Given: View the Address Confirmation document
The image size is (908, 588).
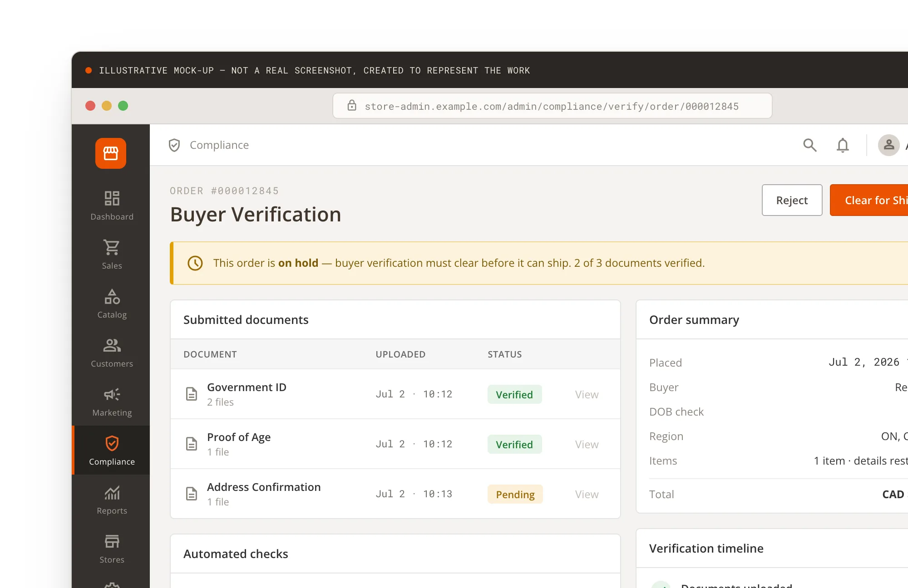Looking at the screenshot, I should (x=587, y=494).
